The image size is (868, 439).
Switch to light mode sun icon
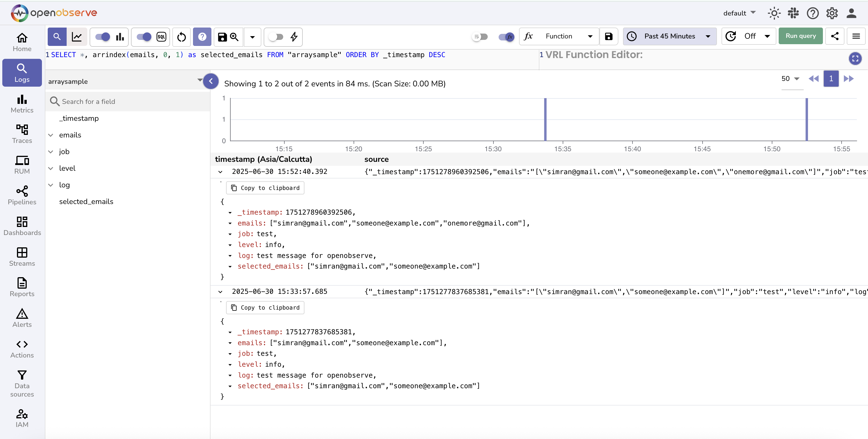click(x=774, y=13)
